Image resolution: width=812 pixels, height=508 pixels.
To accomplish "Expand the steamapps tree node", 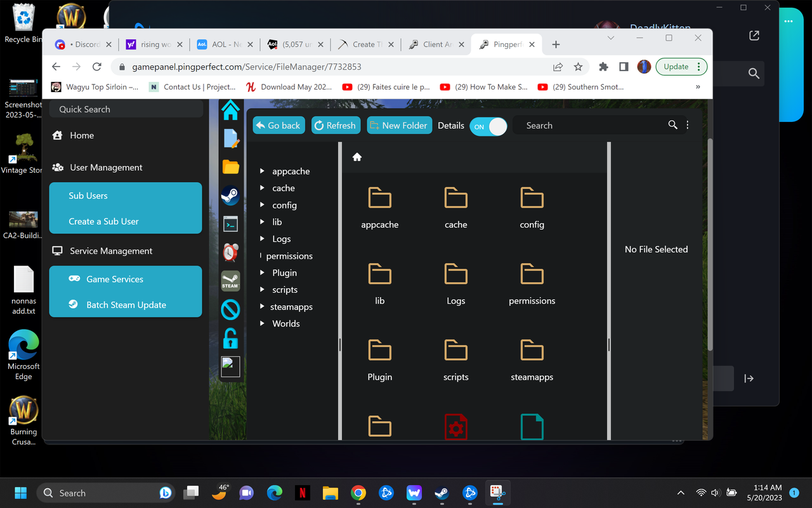I will pyautogui.click(x=262, y=307).
